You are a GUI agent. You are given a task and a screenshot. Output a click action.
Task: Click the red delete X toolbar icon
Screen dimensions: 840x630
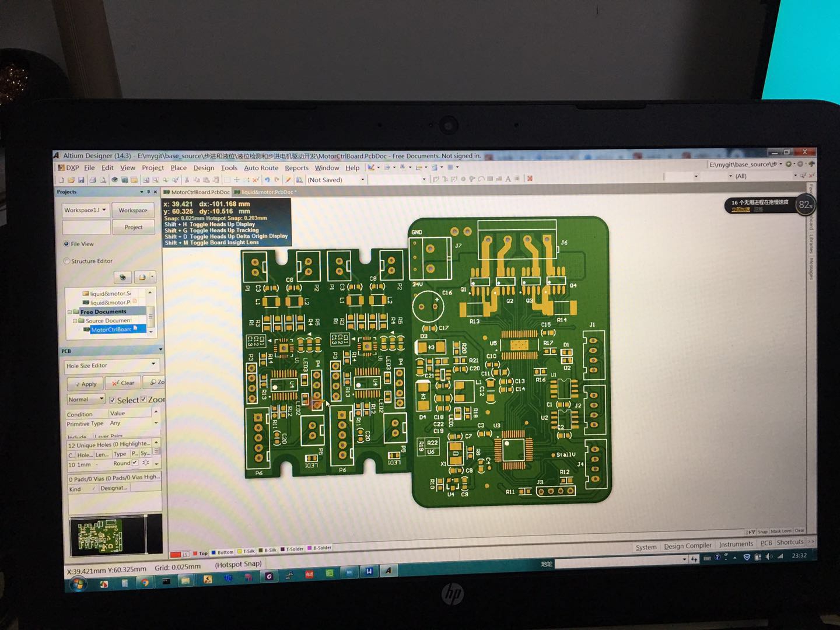pyautogui.click(x=530, y=178)
